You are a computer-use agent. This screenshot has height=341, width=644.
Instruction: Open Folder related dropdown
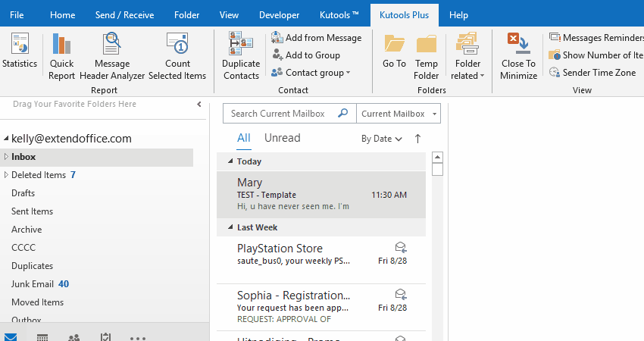(x=467, y=57)
